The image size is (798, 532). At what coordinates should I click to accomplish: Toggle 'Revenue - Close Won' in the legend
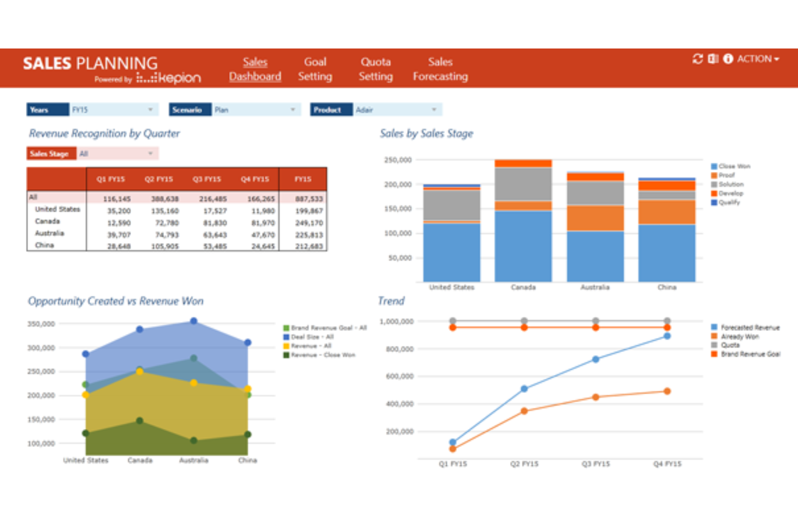(x=286, y=355)
